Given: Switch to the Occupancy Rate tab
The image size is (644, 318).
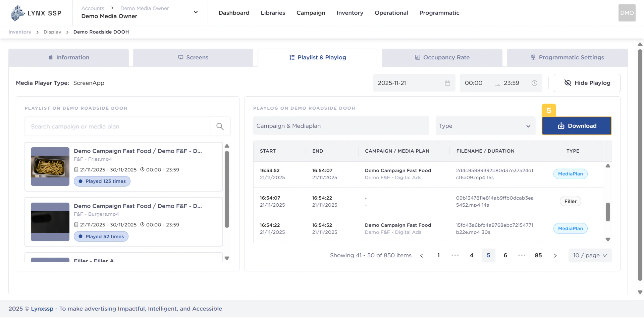Looking at the screenshot, I should tap(442, 58).
